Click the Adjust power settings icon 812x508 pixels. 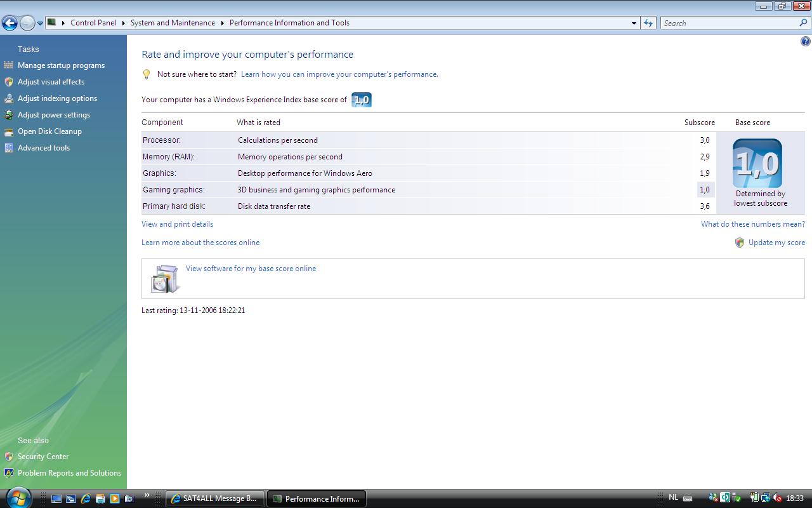[8, 115]
